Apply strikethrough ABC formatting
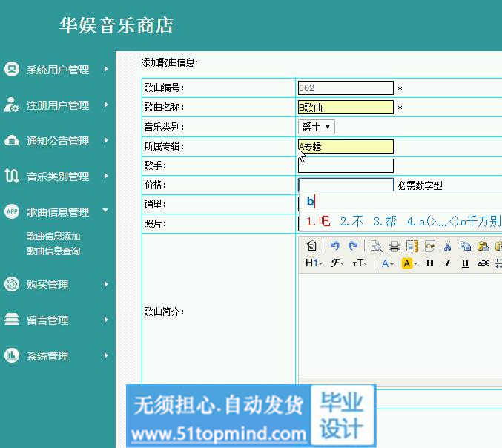The height and width of the screenshot is (448, 502). [483, 263]
